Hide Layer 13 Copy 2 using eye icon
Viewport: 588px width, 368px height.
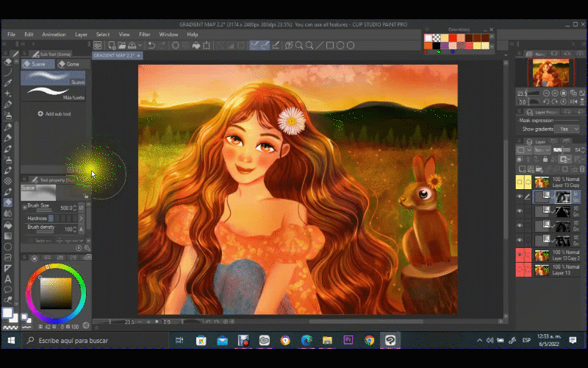click(x=520, y=255)
